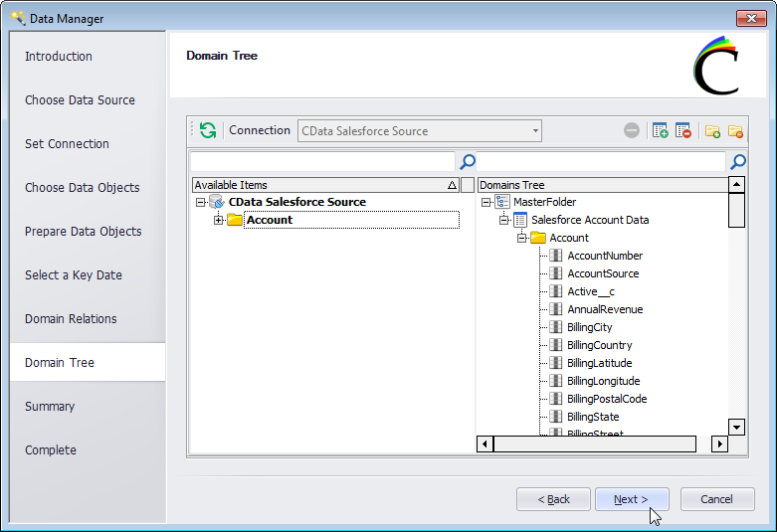Select the AnnualRevenue field in tree

pos(605,309)
